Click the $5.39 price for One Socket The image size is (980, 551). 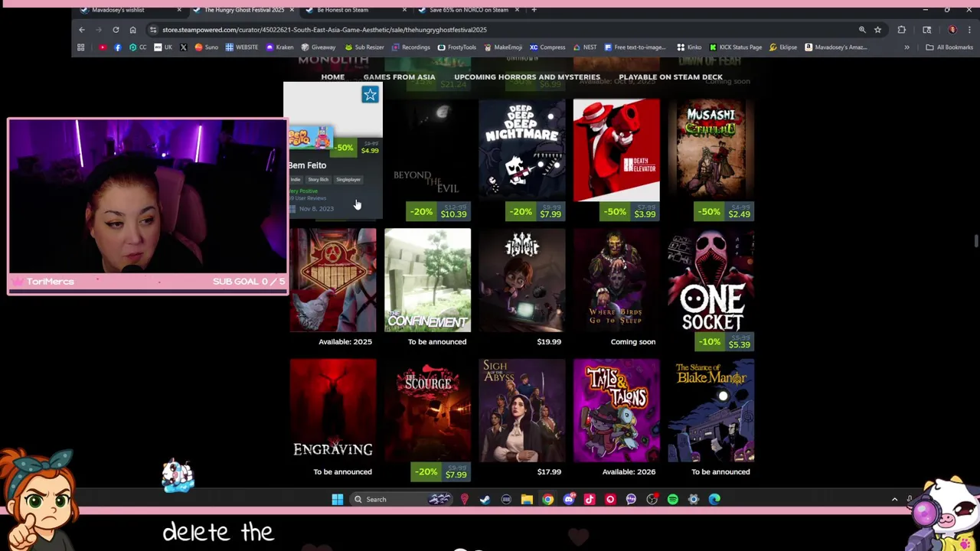point(739,344)
